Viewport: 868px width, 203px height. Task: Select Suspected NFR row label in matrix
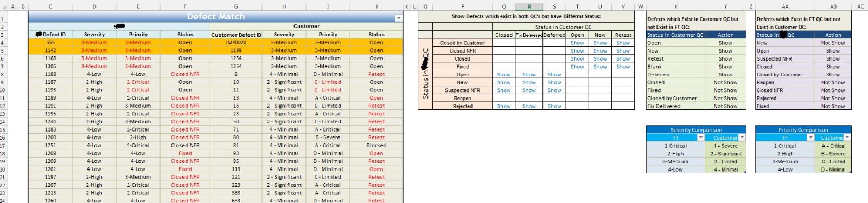click(x=463, y=90)
